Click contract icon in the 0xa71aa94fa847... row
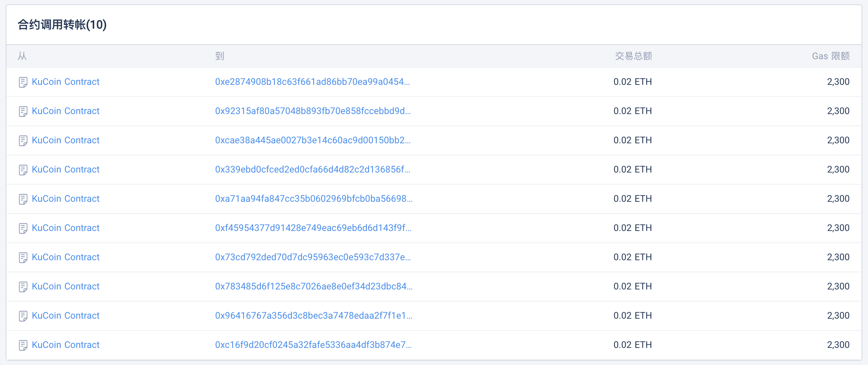The width and height of the screenshot is (868, 365). pyautogui.click(x=23, y=199)
